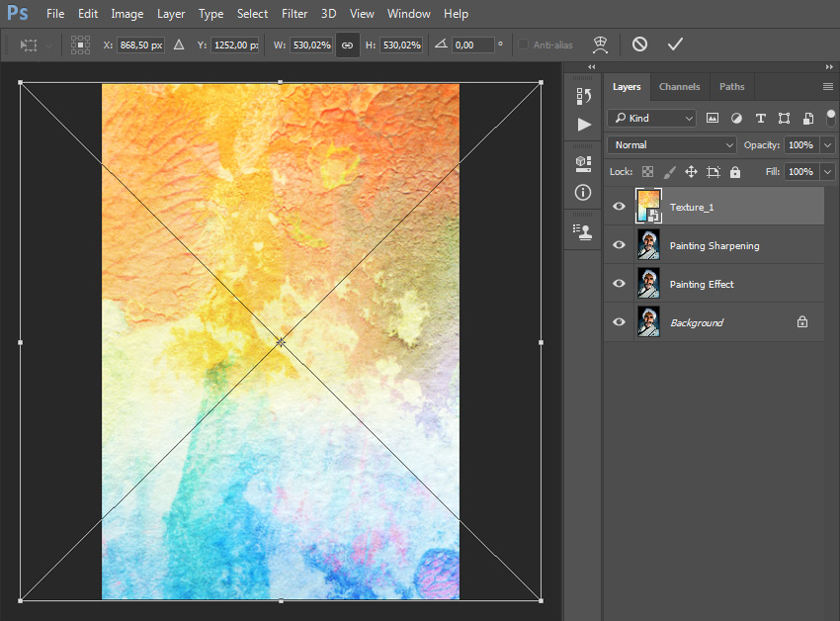
Task: Click the reference point location grid
Action: [x=80, y=44]
